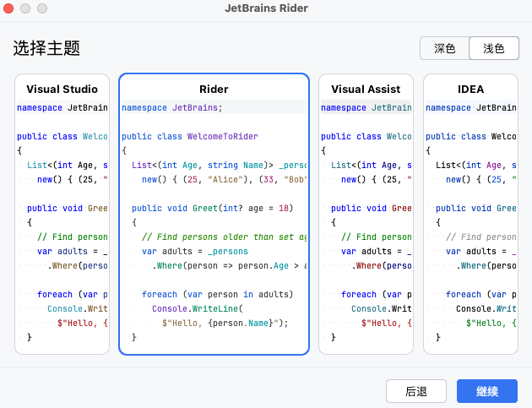Viewport: 532px width, 408px height.
Task: Click the '// Find persons older' comment in Rider preview
Action: click(x=224, y=237)
